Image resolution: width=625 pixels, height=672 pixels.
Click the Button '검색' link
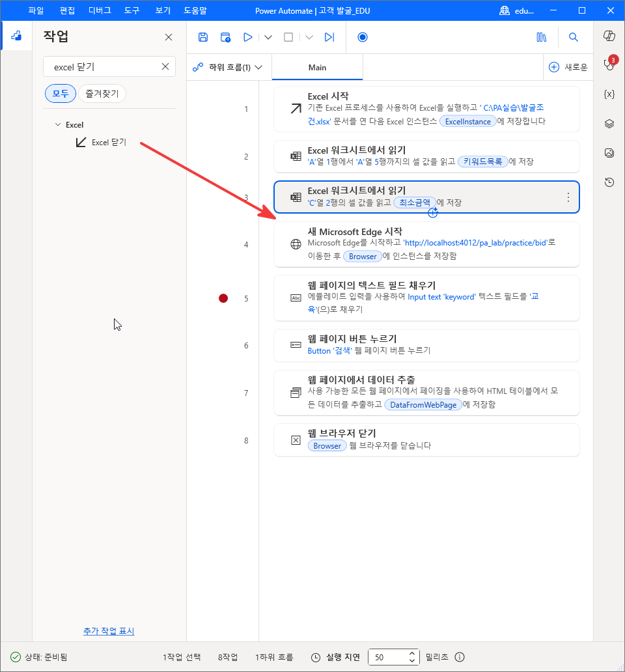(x=330, y=350)
